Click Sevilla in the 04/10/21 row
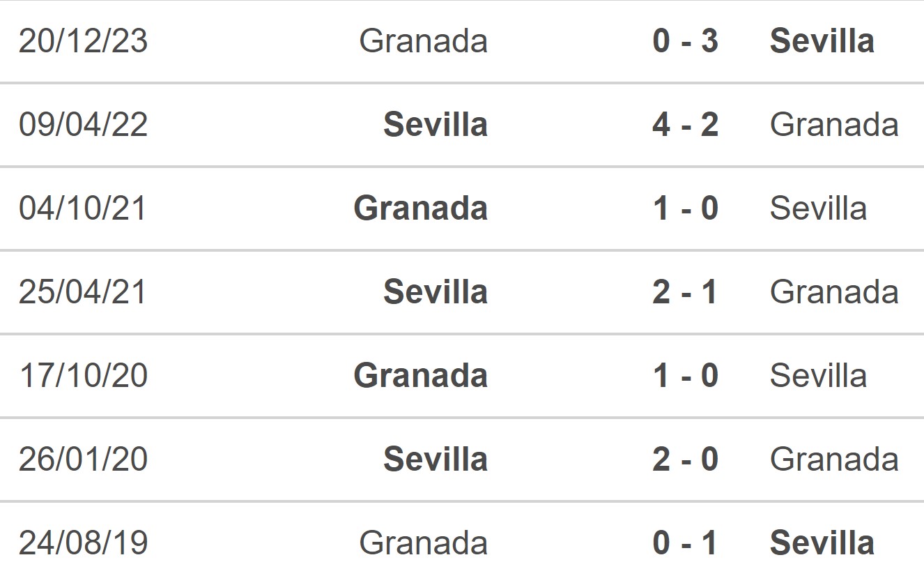 coord(818,208)
